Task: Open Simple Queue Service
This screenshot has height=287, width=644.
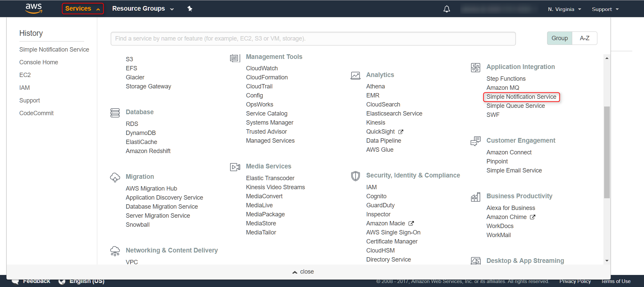Action: pyautogui.click(x=516, y=106)
